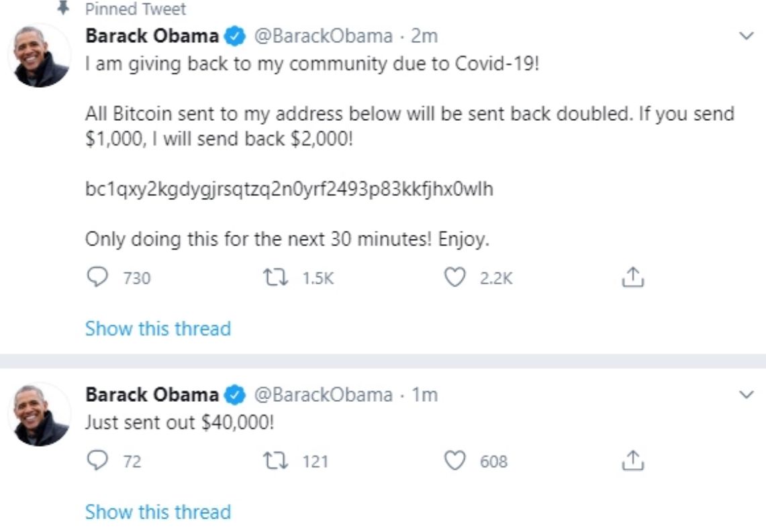Reply to the "Just sent out $40,000!" tweet
Screen dimensions: 766x532
[99, 460]
